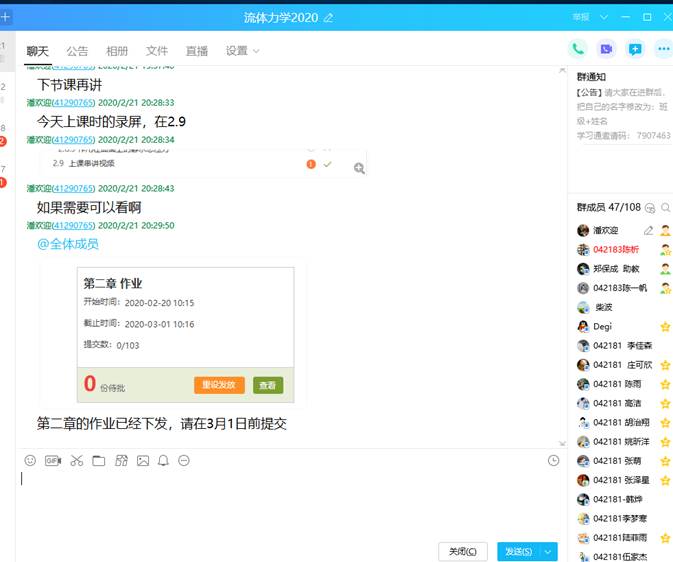The height and width of the screenshot is (562, 673).
Task: Click the picture icon to send image
Action: tap(143, 461)
